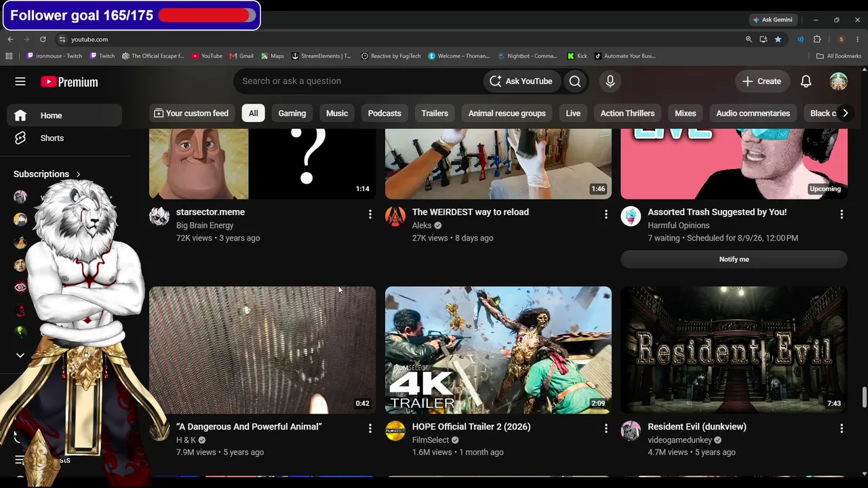Play the Dangerous And Powerful Animal thumbnail
This screenshot has width=868, height=488.
point(262,350)
